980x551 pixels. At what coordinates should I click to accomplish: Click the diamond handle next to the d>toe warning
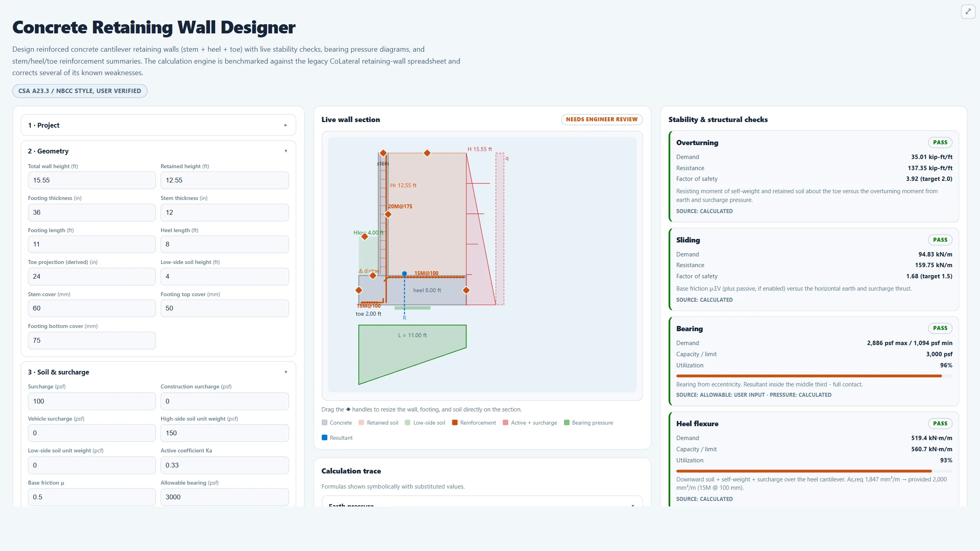(373, 275)
